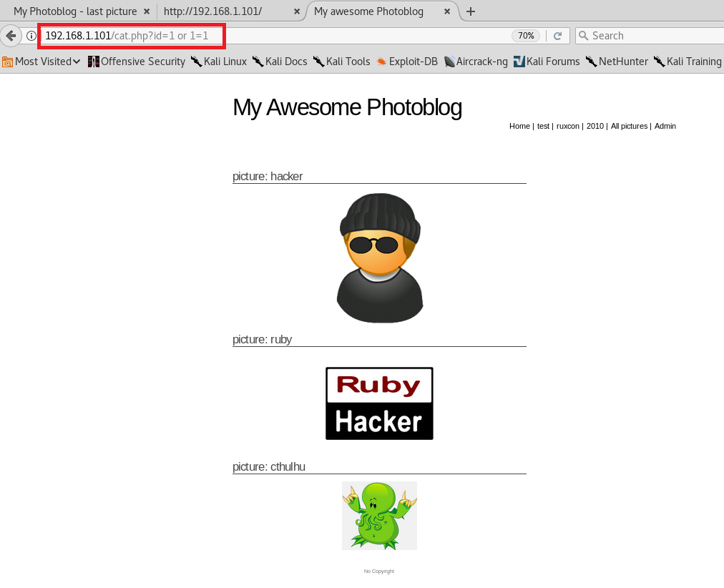Image resolution: width=724 pixels, height=588 pixels.
Task: Click the 'My Awesome Photoblog' heading
Action: pyautogui.click(x=347, y=107)
